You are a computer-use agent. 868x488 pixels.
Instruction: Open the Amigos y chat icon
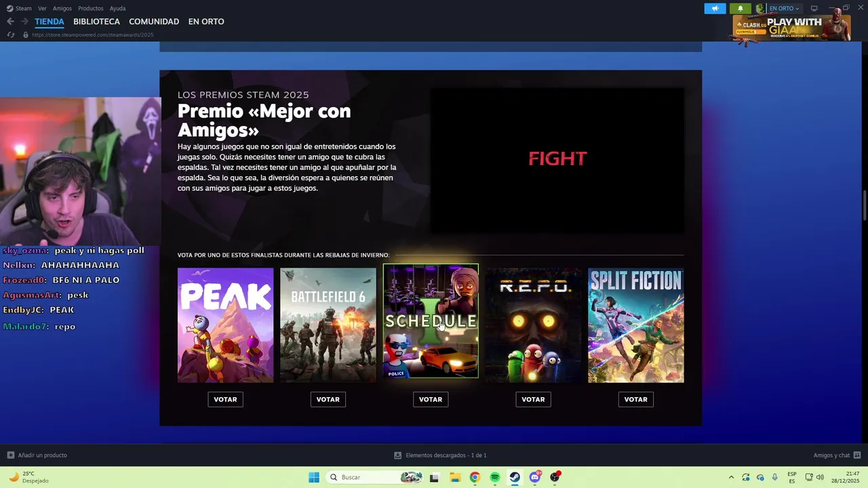857,455
